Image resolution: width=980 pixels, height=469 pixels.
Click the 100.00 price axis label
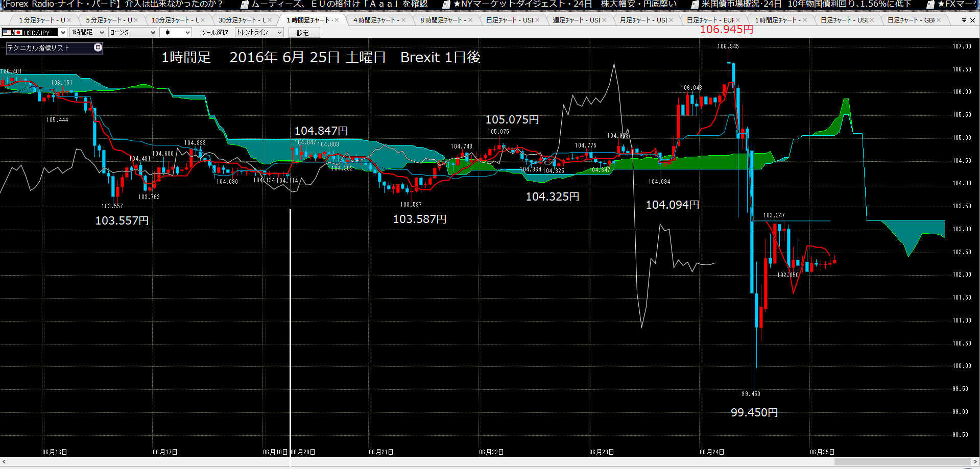[x=962, y=366]
